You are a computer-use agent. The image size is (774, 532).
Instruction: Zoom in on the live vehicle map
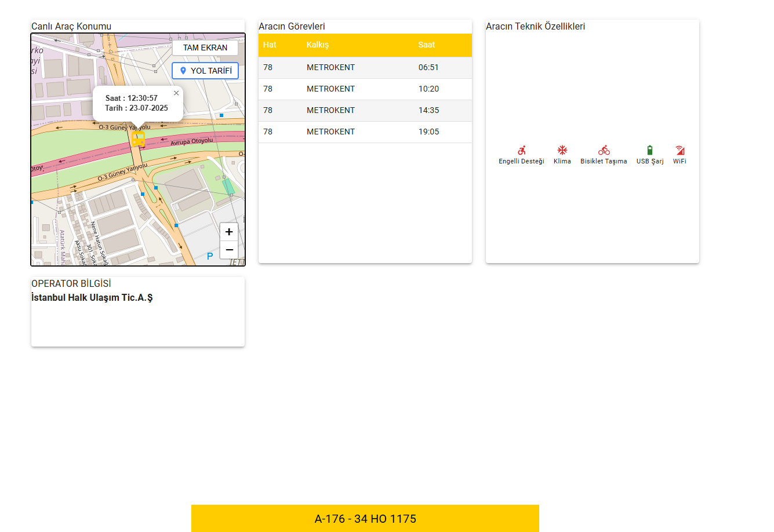tap(229, 232)
